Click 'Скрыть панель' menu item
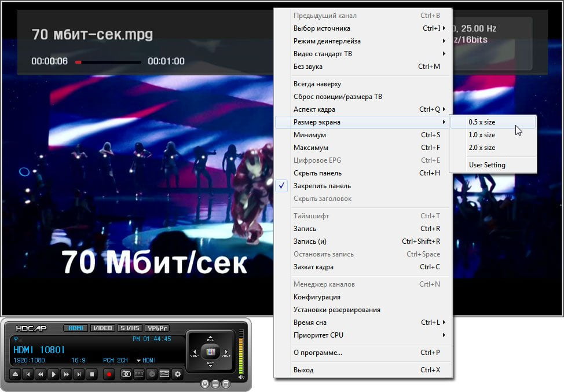 click(363, 173)
